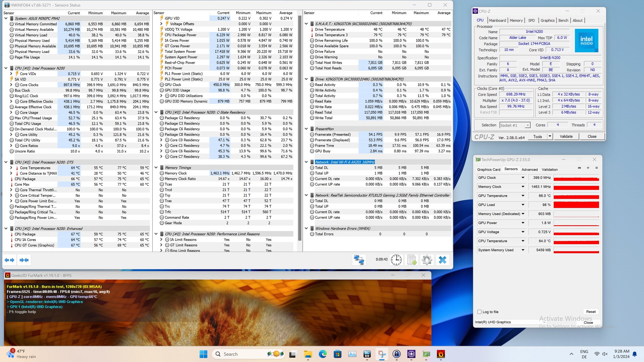Screen dimensions: 644x362
Task: Enable the Log to file checkbox
Action: coord(479,312)
